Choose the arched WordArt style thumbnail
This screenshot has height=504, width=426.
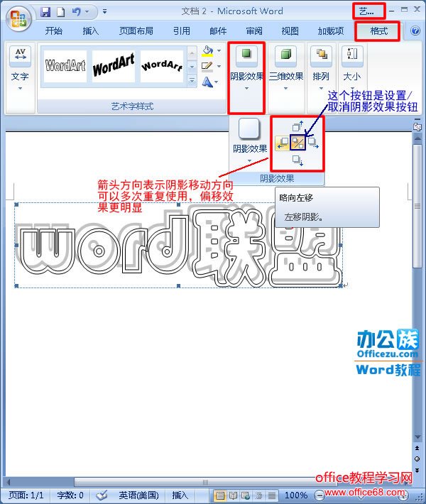(x=162, y=66)
